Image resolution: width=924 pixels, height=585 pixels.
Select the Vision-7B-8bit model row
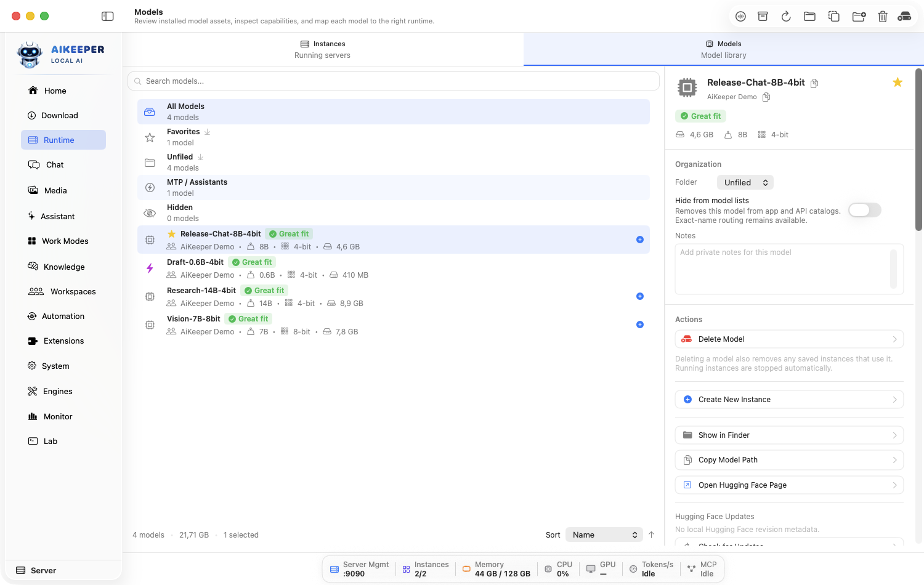click(394, 325)
